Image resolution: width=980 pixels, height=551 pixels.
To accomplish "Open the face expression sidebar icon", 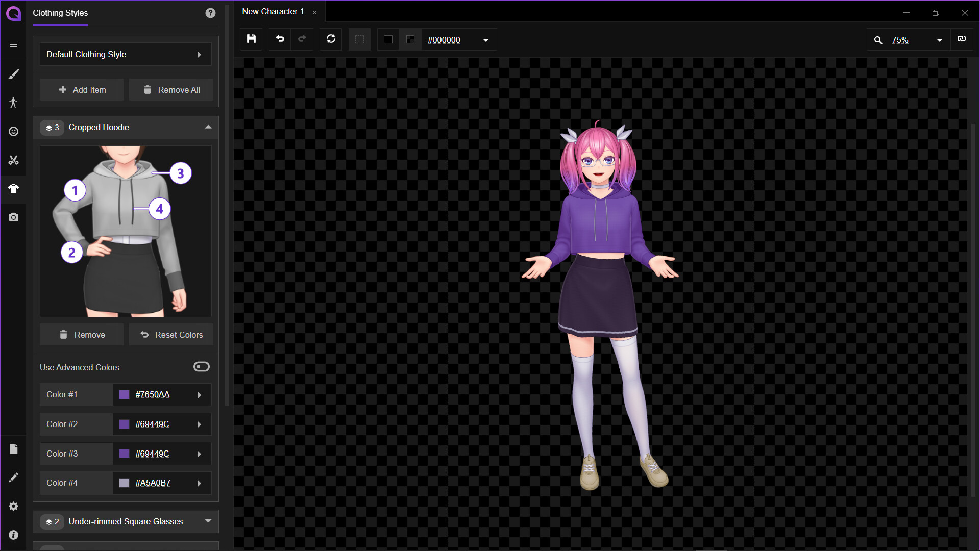I will pos(13,132).
